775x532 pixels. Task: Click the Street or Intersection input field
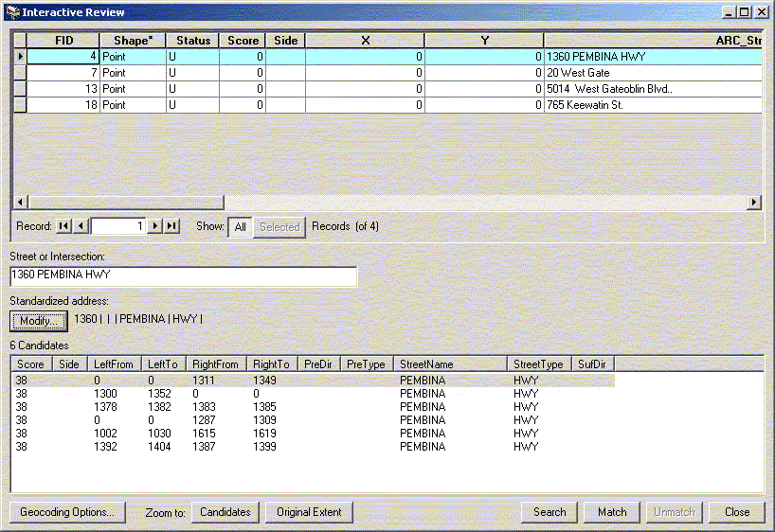tap(183, 275)
